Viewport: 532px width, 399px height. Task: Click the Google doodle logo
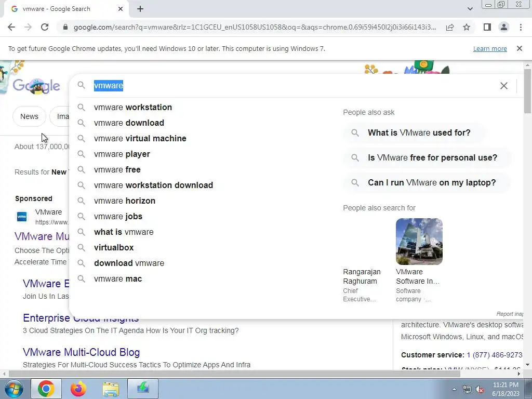coord(36,86)
